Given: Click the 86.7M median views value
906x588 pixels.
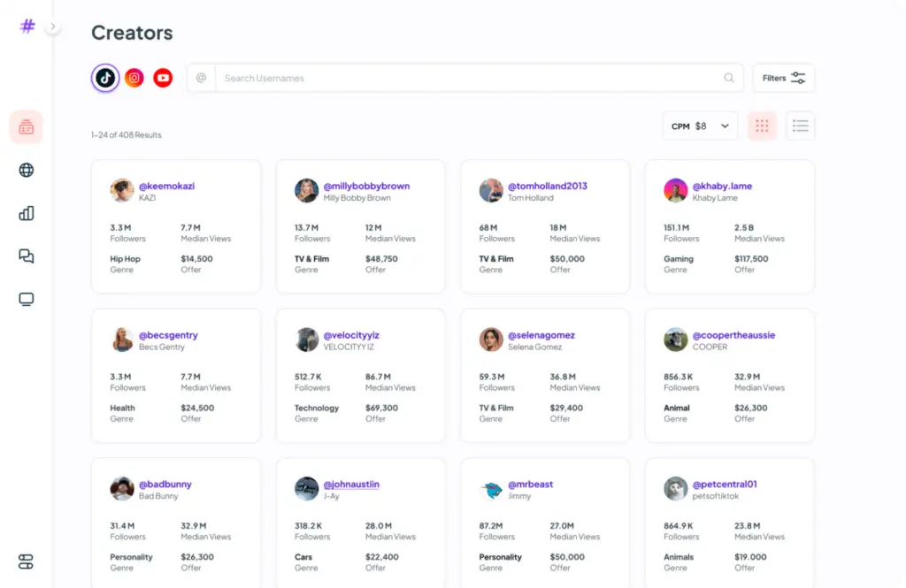Looking at the screenshot, I should point(378,377).
